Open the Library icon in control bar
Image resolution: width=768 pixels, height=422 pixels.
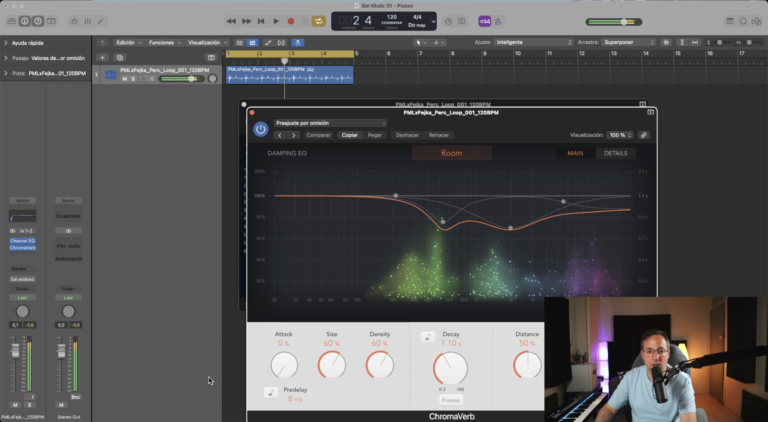11,22
